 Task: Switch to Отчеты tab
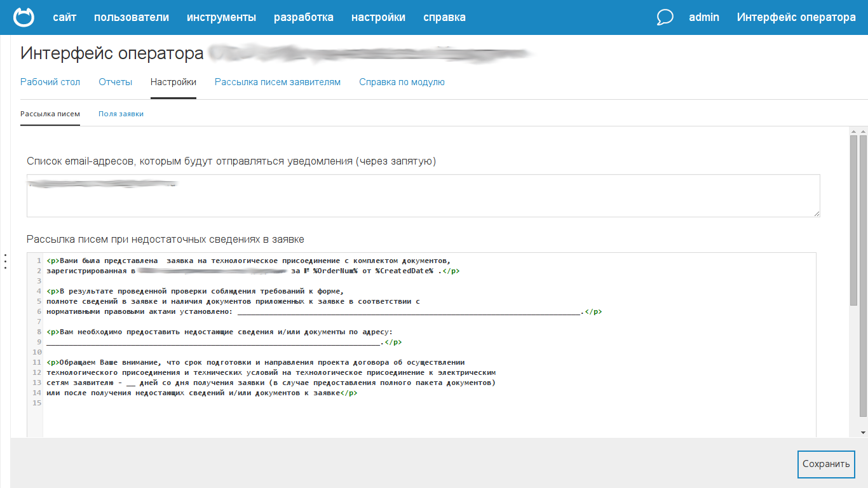click(x=116, y=82)
